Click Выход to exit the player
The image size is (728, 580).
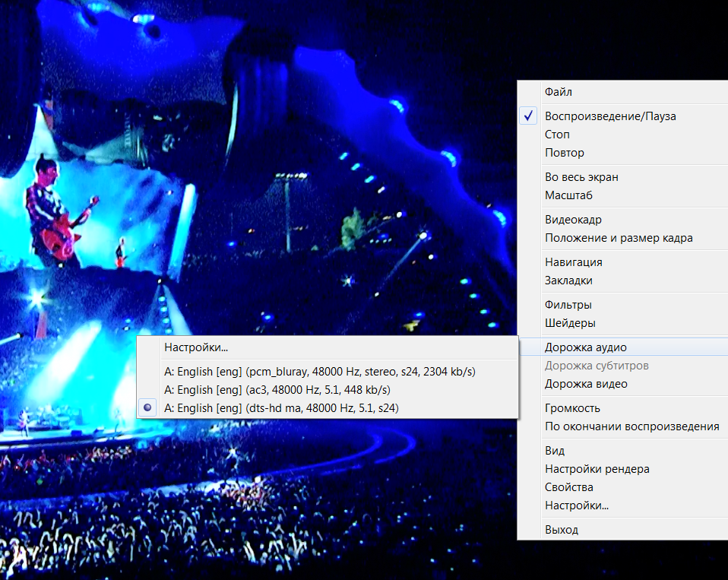click(561, 530)
